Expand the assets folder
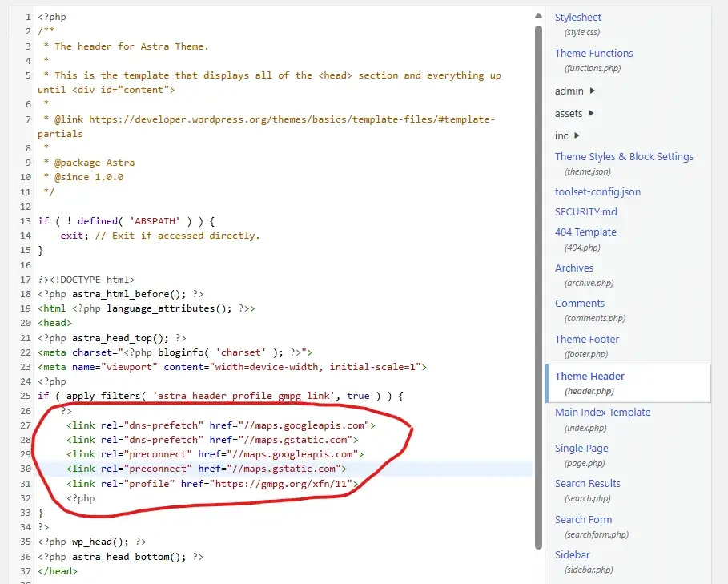728x584 pixels. click(569, 113)
